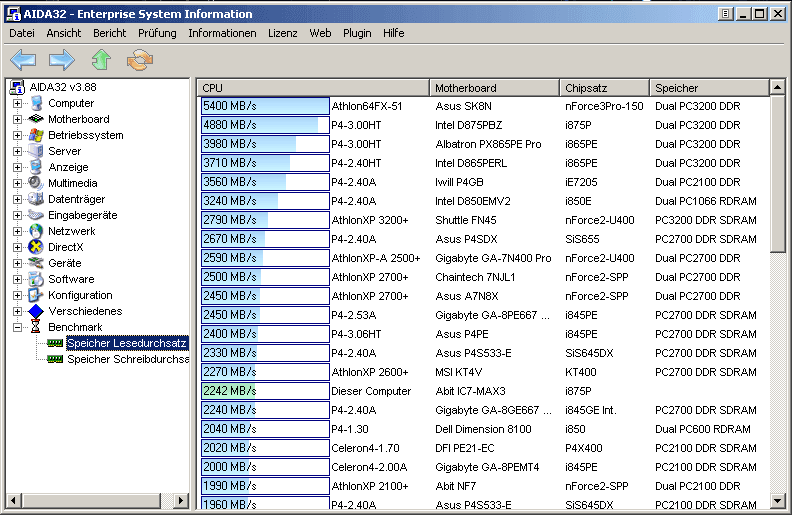Click the results list scroll down arrow
The width and height of the screenshot is (792, 515).
point(777,501)
